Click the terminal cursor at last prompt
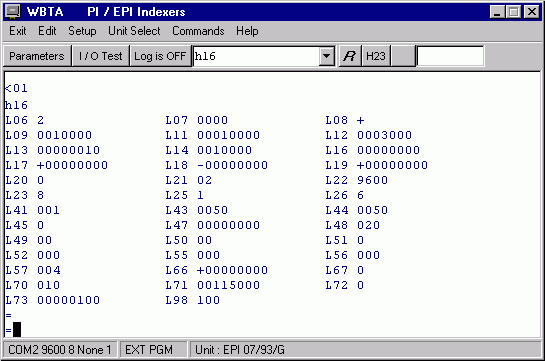Screen dimensions: 545x361 17,329
